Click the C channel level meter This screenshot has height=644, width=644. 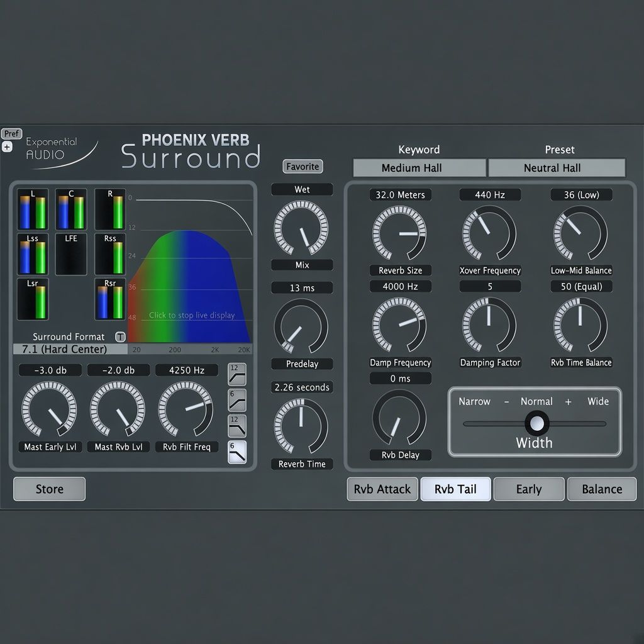71,209
